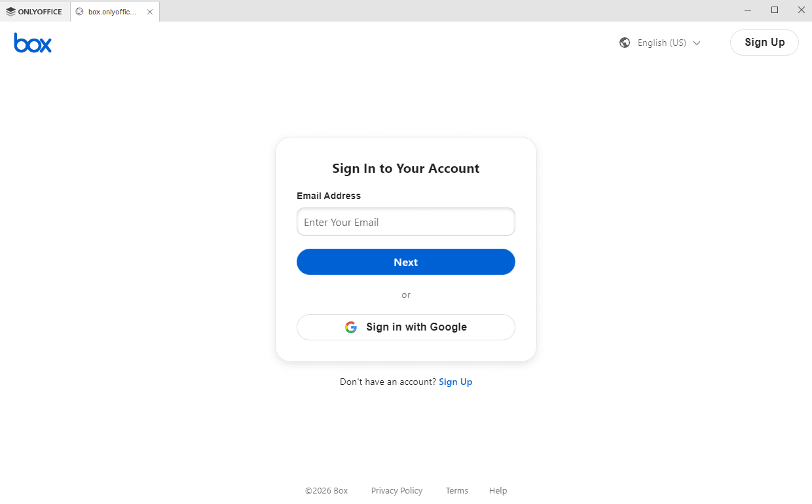The width and height of the screenshot is (812, 504).
Task: Select Sign in with Google
Action: (405, 327)
